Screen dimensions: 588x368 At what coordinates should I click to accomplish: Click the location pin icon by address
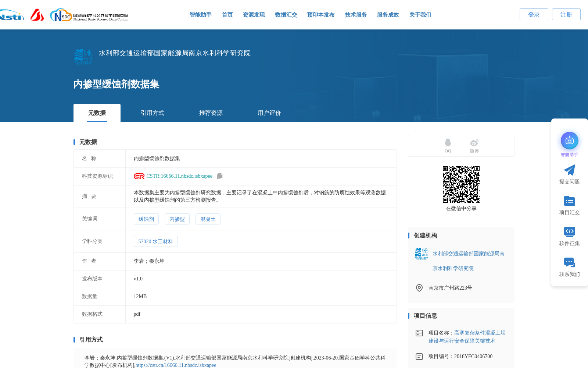coord(419,288)
